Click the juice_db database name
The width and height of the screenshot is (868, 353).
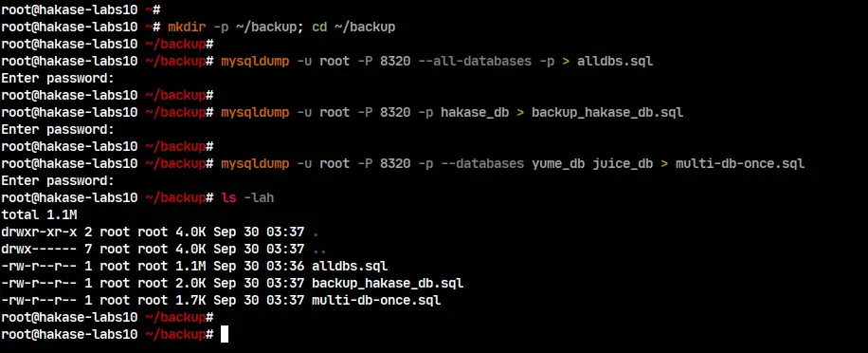(x=623, y=163)
